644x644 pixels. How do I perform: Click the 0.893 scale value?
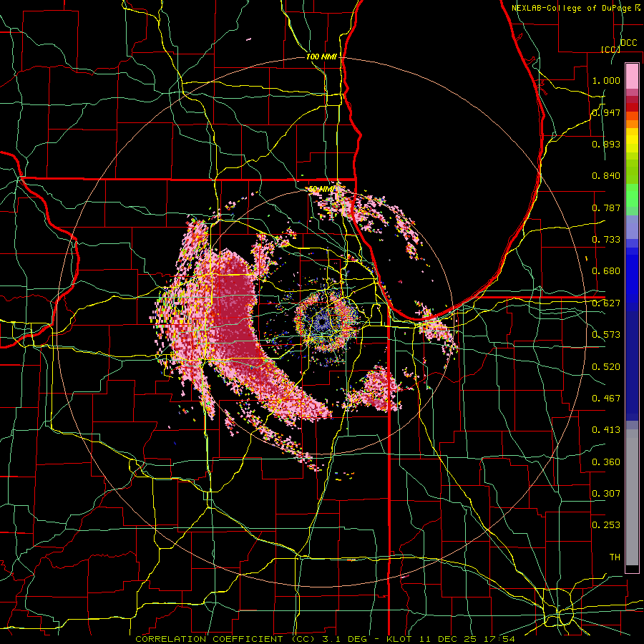[606, 144]
